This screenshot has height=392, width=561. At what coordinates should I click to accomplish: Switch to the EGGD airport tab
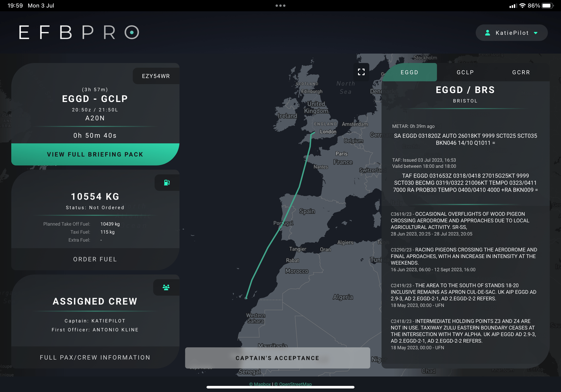409,72
